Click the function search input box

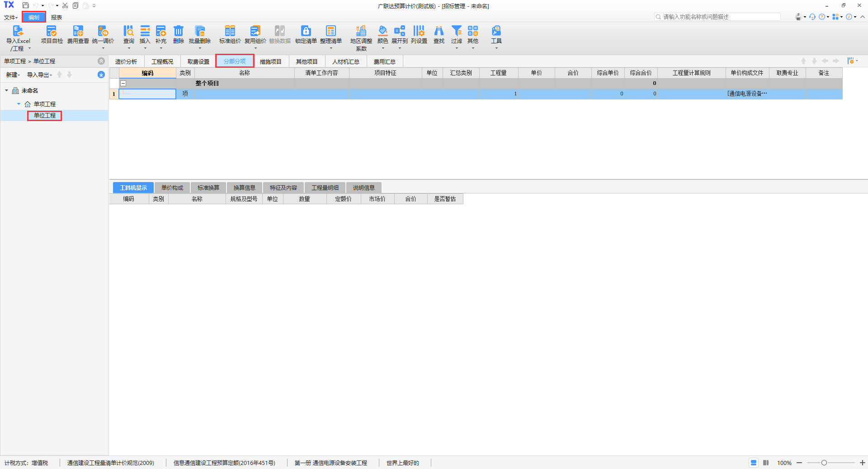click(719, 17)
